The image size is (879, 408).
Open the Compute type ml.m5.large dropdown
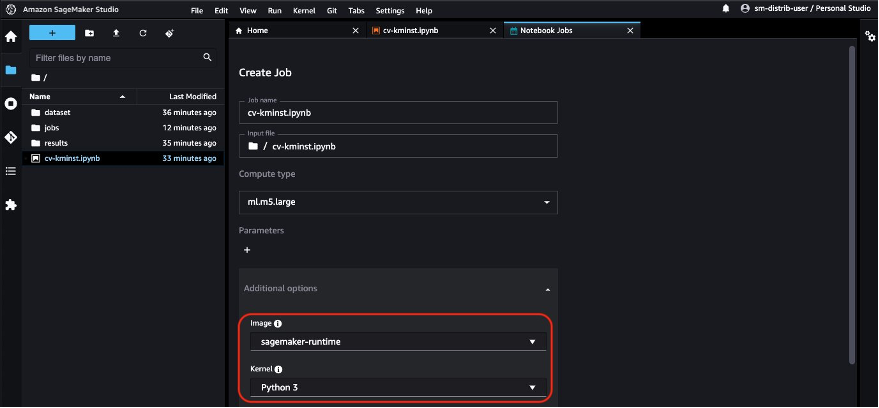click(x=398, y=202)
